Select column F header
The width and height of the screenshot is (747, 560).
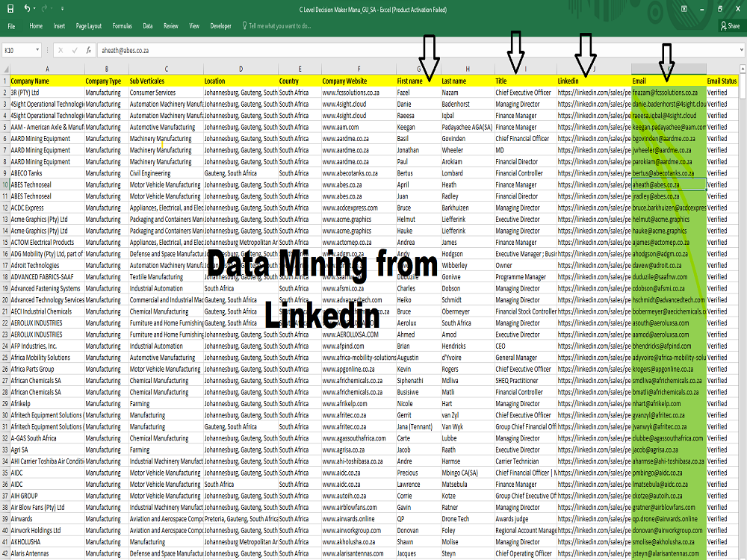[x=359, y=69]
